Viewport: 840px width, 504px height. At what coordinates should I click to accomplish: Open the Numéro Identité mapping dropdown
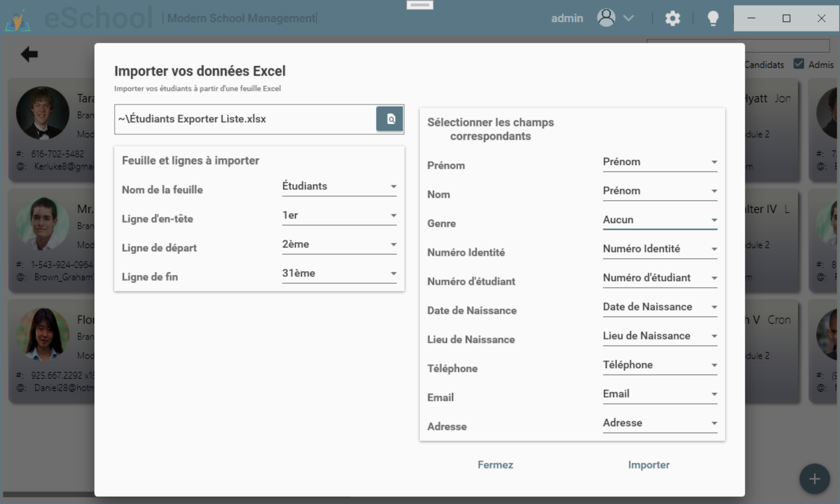(660, 249)
